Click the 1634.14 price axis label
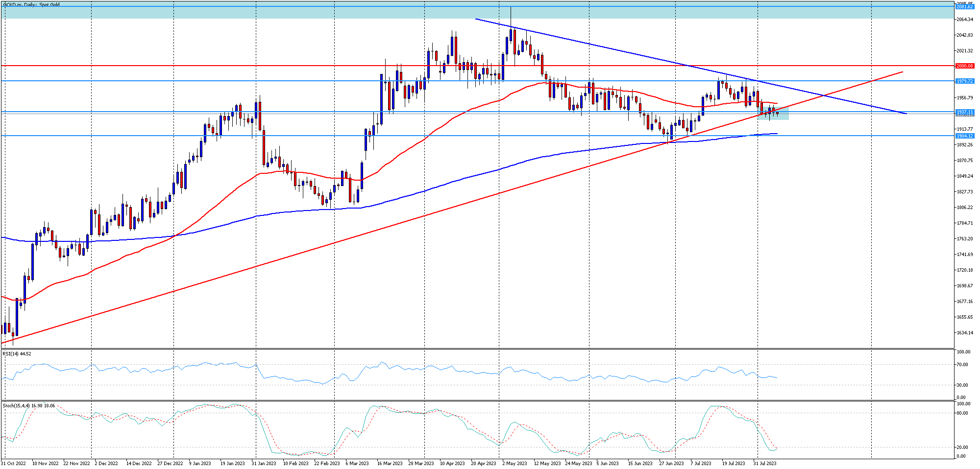Screen dimensions: 980x469 point(965,333)
